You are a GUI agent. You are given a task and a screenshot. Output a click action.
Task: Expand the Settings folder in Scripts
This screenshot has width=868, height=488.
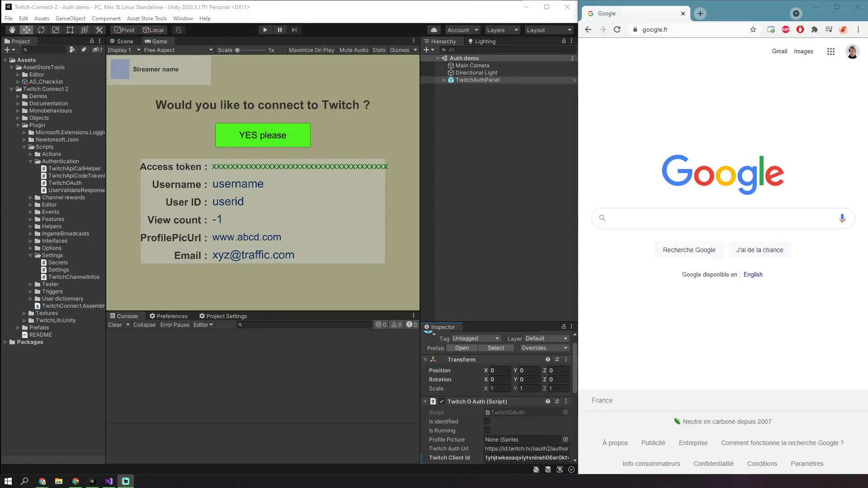pyautogui.click(x=31, y=255)
